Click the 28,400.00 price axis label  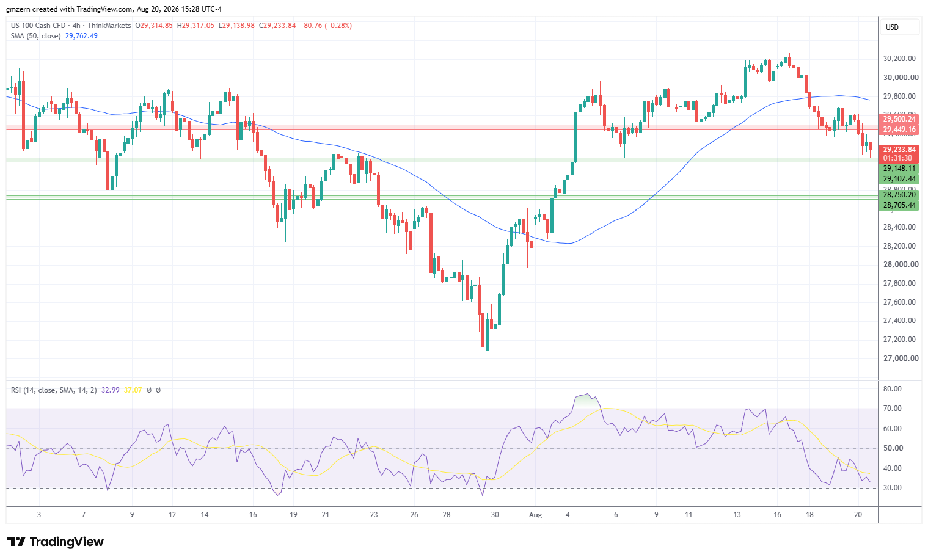(x=899, y=227)
